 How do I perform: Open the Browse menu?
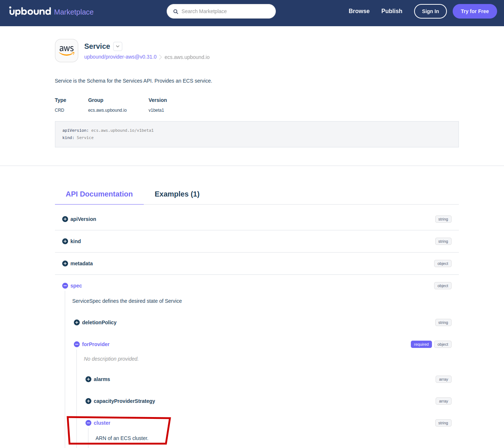[x=359, y=11]
